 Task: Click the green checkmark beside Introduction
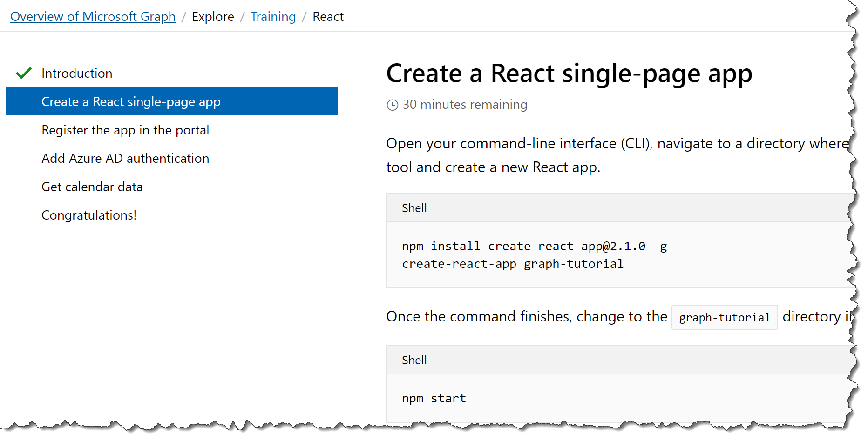coord(23,73)
